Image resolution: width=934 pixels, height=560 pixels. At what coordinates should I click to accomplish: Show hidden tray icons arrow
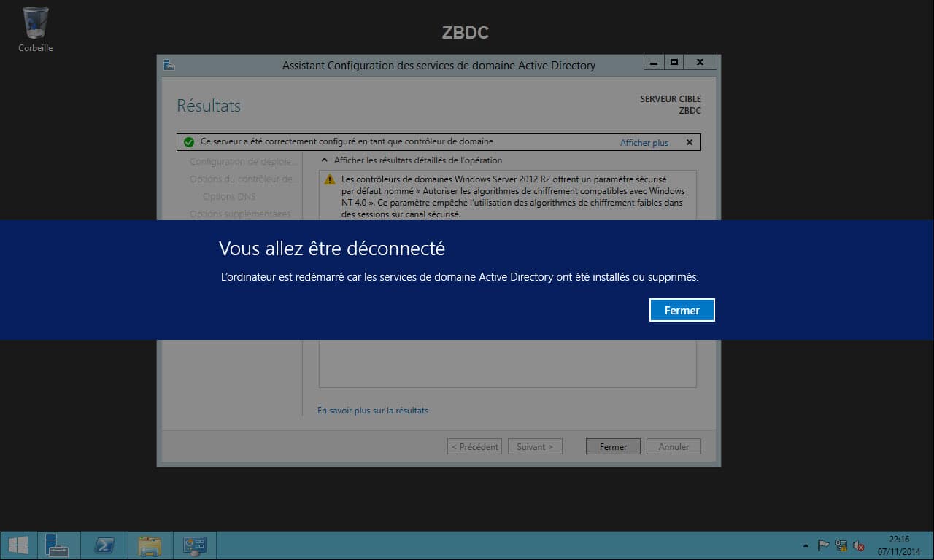pyautogui.click(x=806, y=545)
